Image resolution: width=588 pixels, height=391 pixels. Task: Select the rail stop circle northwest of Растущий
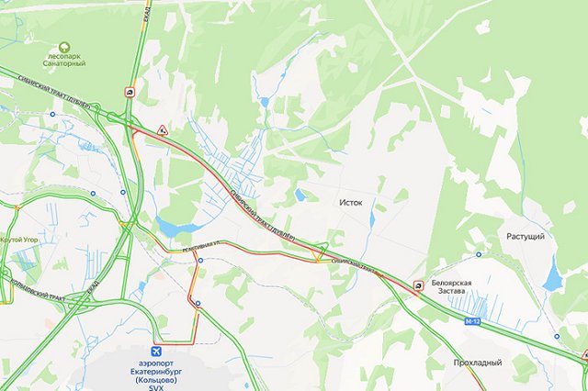pyautogui.click(x=479, y=254)
